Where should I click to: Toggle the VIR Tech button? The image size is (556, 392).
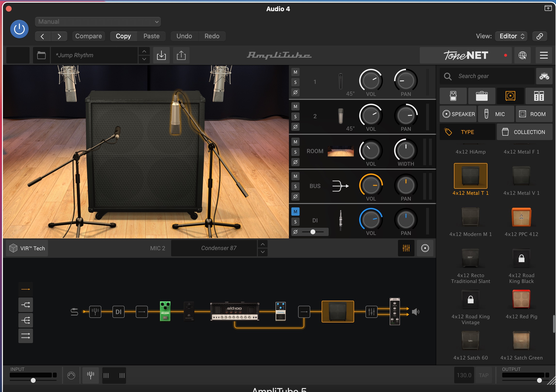click(x=27, y=248)
